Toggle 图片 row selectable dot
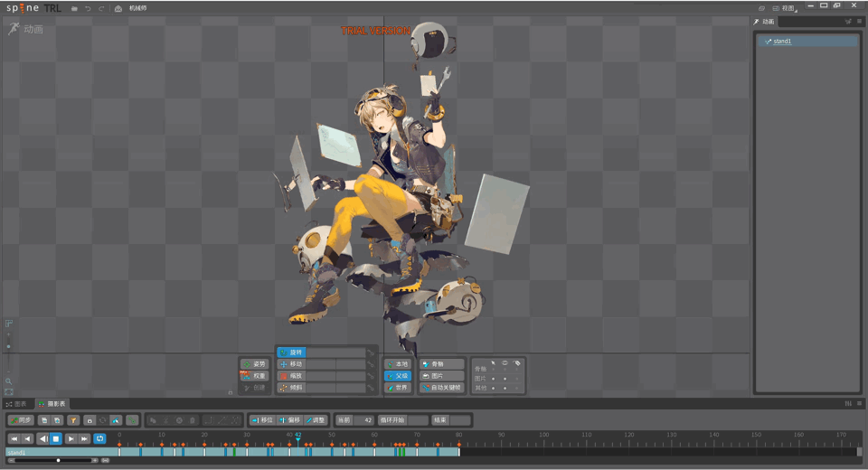Viewport: 868px width, 470px height. [493, 379]
